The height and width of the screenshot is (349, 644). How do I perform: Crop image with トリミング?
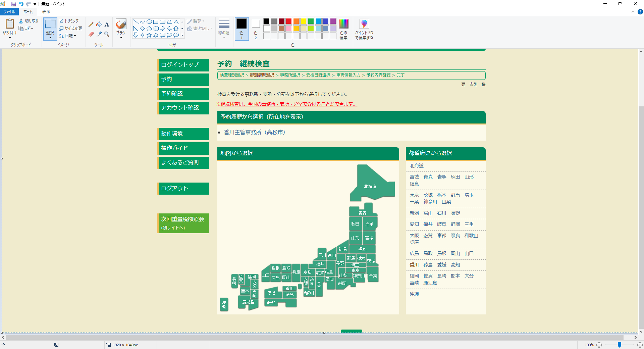pos(69,21)
